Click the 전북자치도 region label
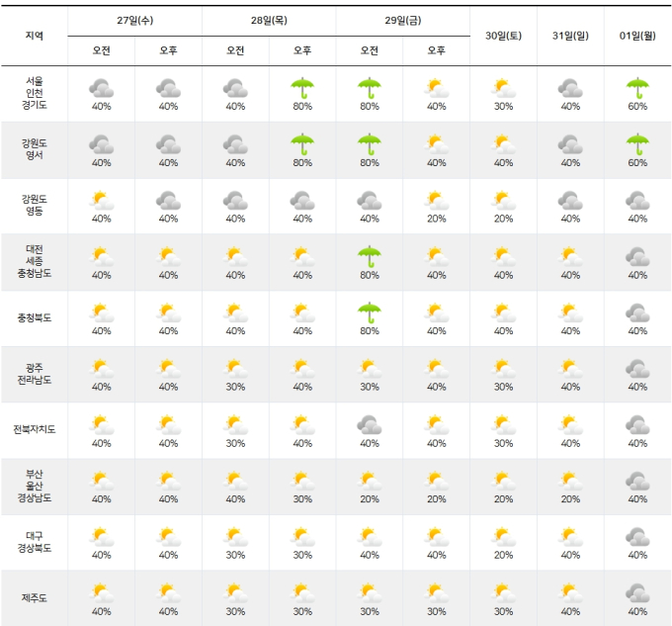This screenshot has width=672, height=626. [35, 429]
